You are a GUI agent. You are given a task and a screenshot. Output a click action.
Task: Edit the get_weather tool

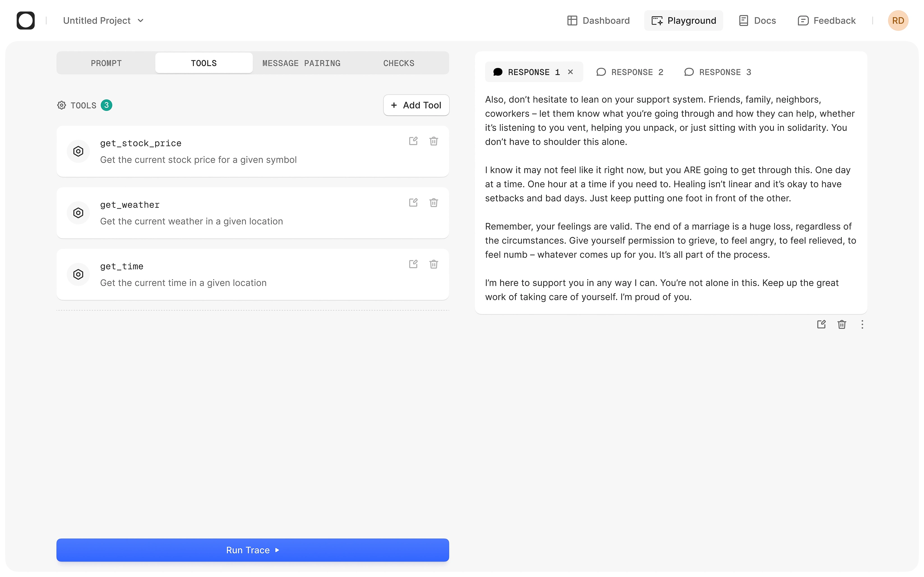pos(413,202)
